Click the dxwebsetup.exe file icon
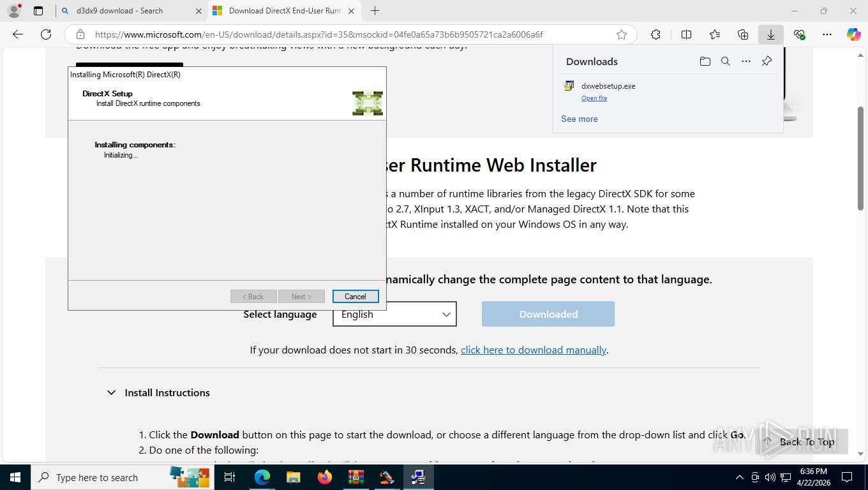This screenshot has height=490, width=868. [569, 85]
